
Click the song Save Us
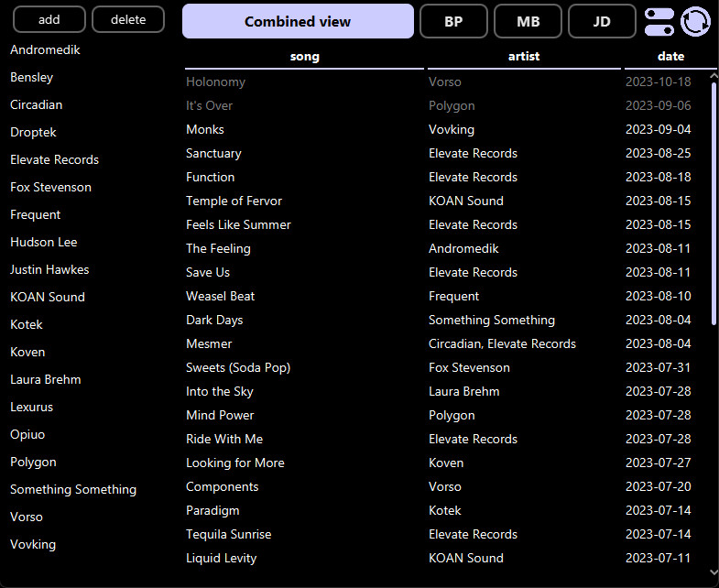coord(208,273)
